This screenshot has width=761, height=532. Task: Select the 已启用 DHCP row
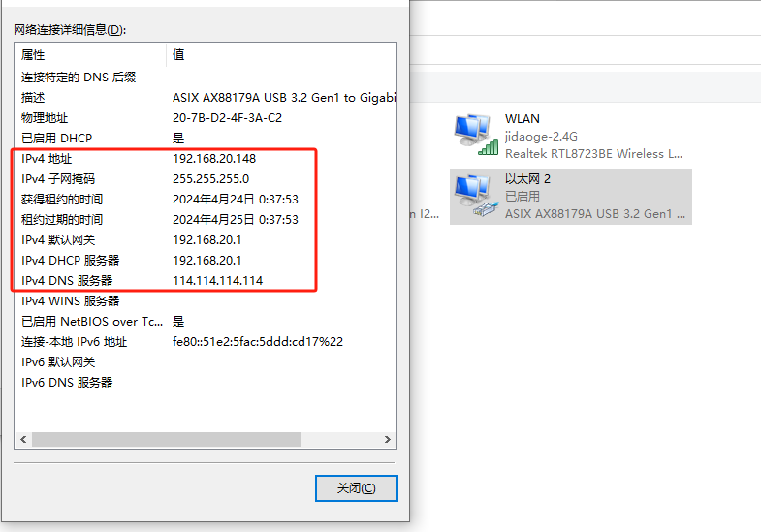point(206,139)
